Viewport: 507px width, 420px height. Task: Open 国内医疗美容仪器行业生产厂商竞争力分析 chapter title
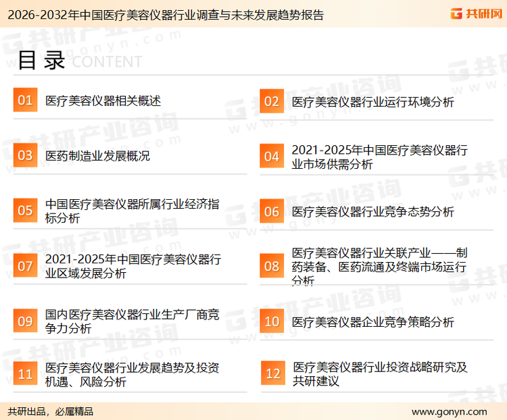132,321
